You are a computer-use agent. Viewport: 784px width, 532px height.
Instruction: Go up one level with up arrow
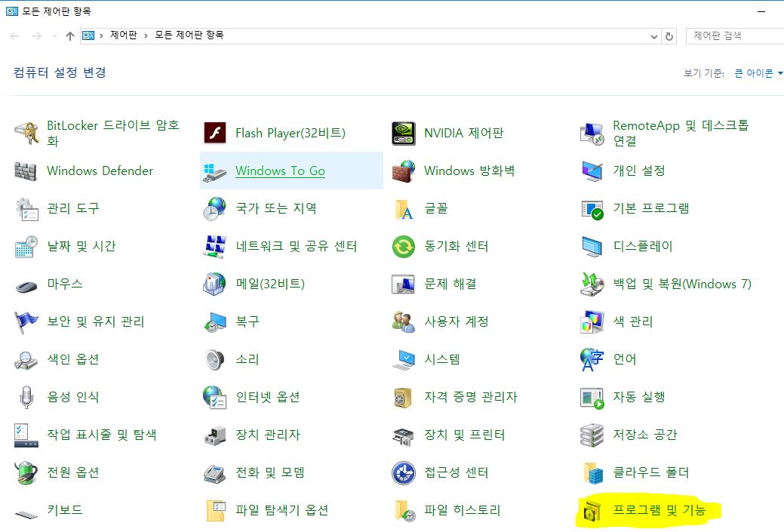pyautogui.click(x=70, y=36)
